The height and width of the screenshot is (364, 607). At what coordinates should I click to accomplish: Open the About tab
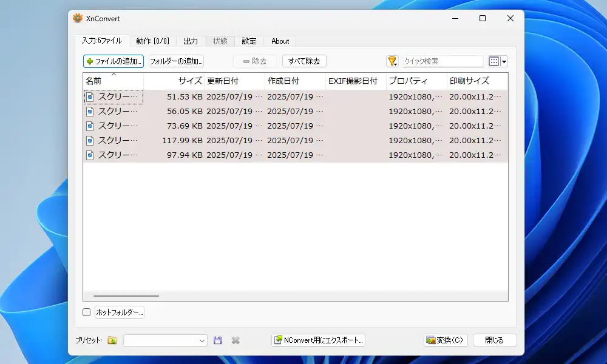pyautogui.click(x=280, y=41)
